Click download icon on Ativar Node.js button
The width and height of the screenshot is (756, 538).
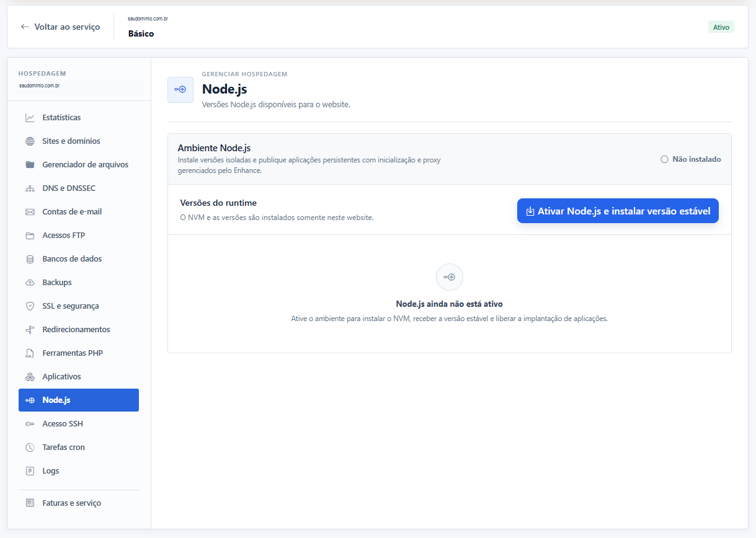[530, 211]
